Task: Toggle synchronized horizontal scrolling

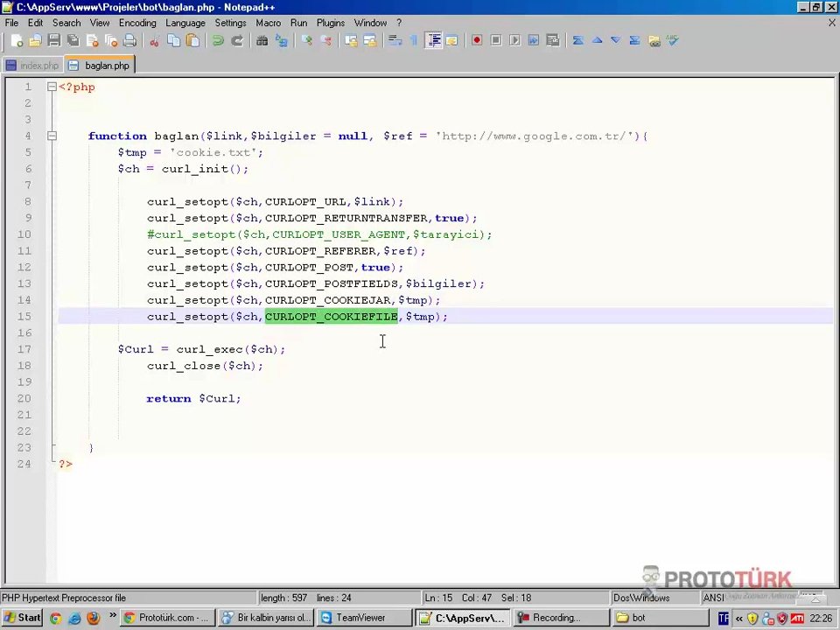Action: pos(369,41)
